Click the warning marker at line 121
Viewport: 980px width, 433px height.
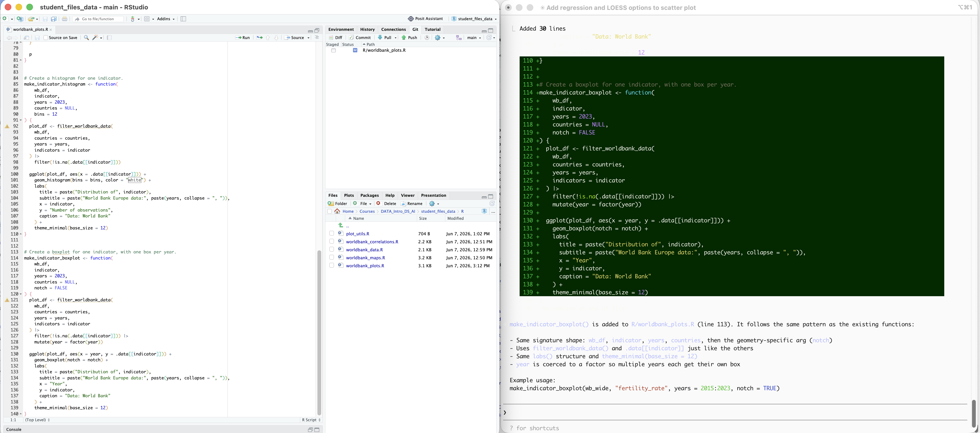[7, 300]
